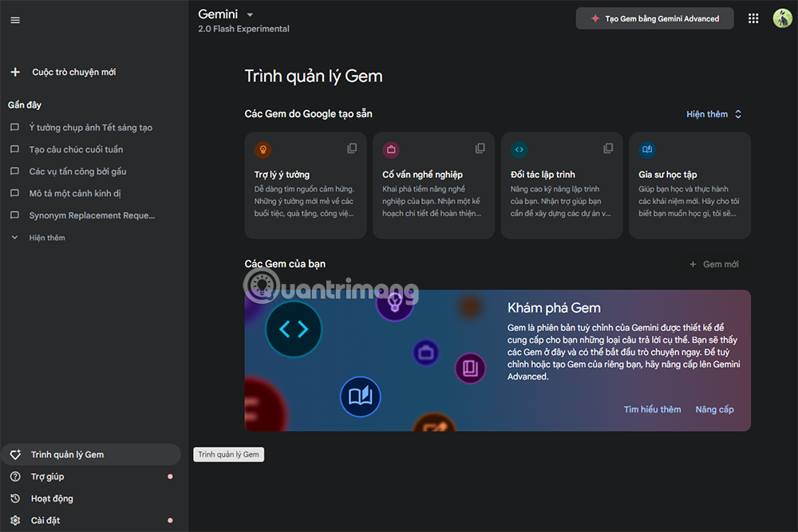Copy the Cố vấn nghề nghiệp Gem
The image size is (798, 532).
480,148
